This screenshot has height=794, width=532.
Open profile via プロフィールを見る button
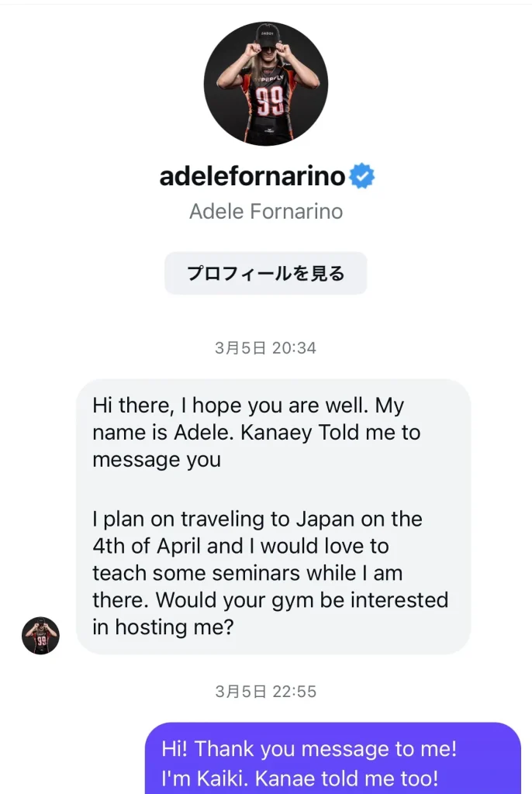pyautogui.click(x=266, y=273)
